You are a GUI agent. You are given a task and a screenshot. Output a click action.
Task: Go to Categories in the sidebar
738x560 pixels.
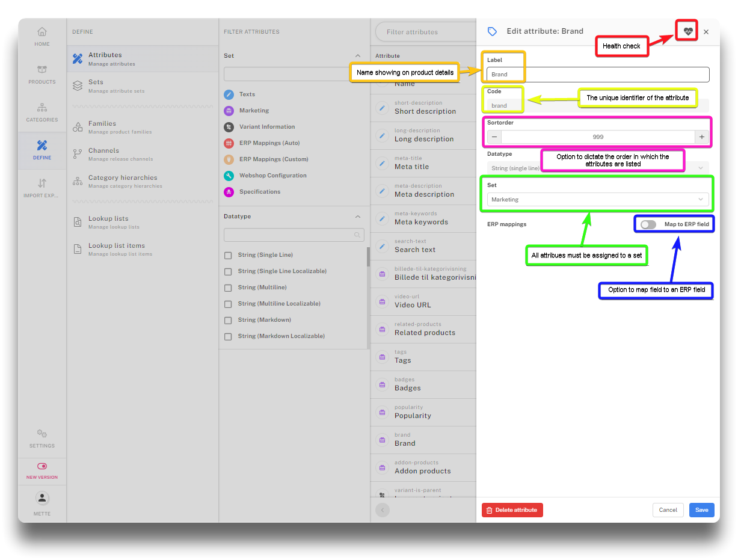pyautogui.click(x=42, y=112)
